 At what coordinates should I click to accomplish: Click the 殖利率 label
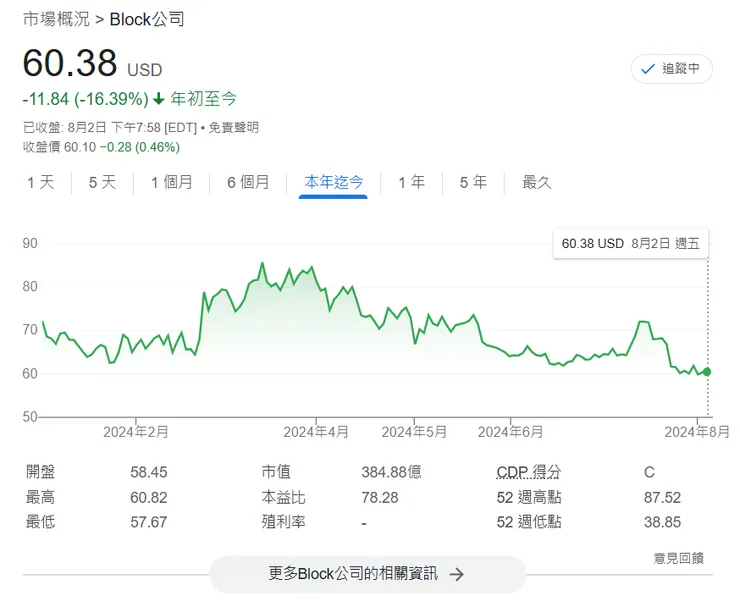point(283,522)
